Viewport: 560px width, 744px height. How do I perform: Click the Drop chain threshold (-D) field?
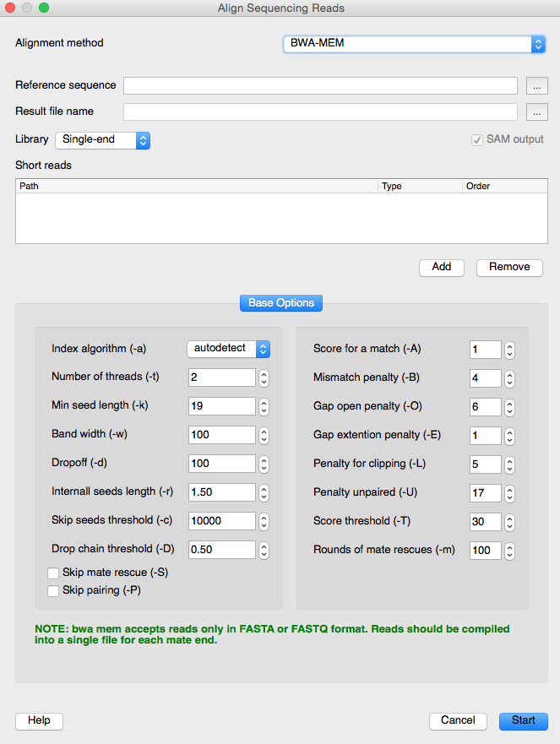click(221, 550)
